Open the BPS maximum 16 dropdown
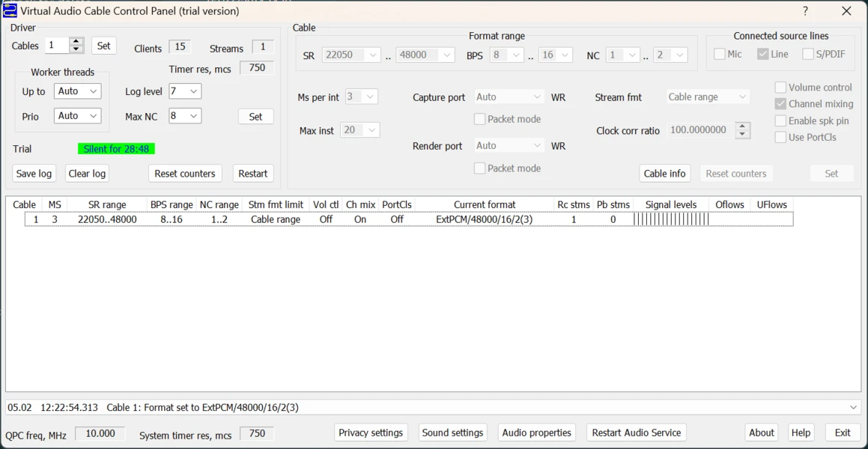 click(x=555, y=55)
